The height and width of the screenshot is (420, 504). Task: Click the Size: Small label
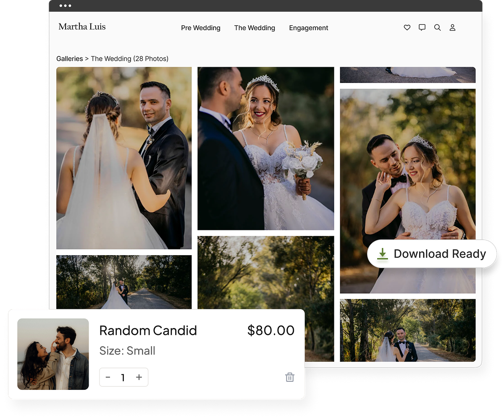tap(127, 351)
